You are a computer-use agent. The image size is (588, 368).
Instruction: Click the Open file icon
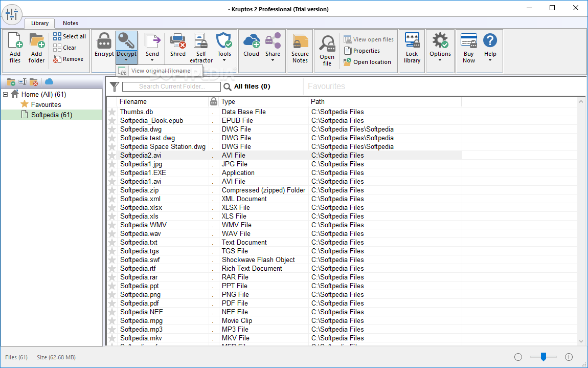(x=327, y=44)
